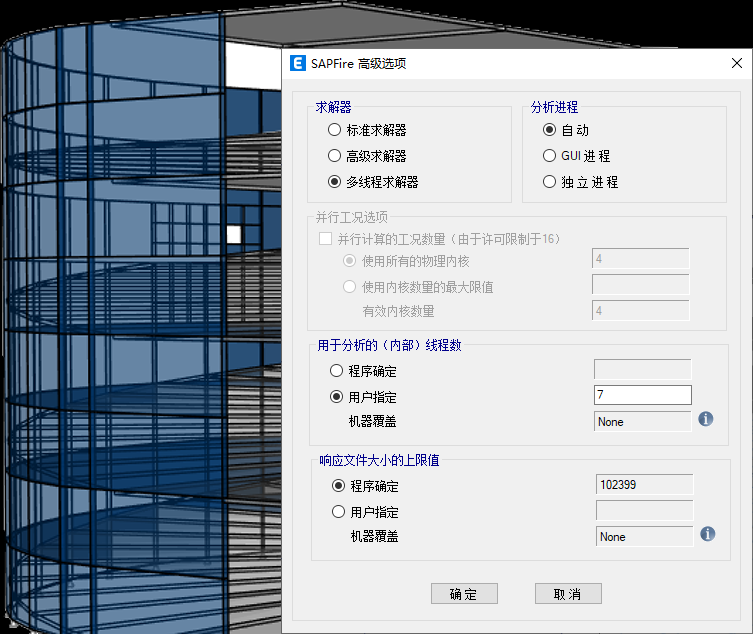Click 机器覆盖 None field in 线程数 section
This screenshot has width=753, height=634.
point(643,421)
